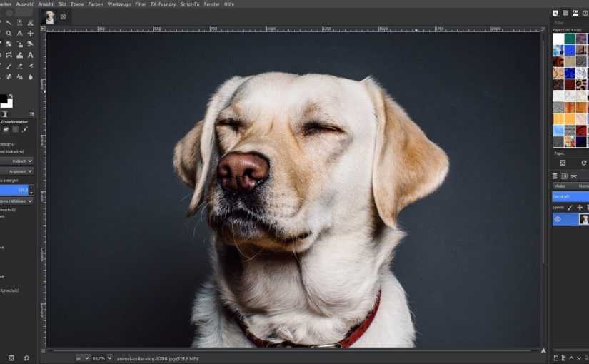589x364 pixels.
Task: Refresh the patterns list
Action: (x=584, y=163)
